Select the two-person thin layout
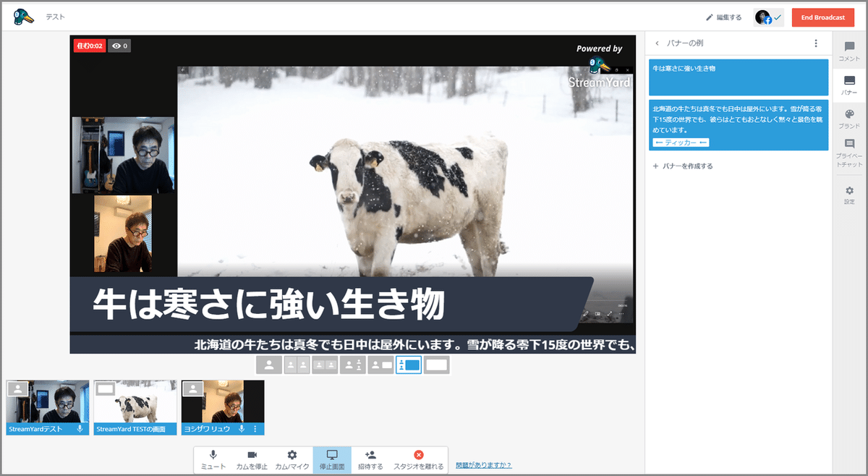 tap(297, 365)
